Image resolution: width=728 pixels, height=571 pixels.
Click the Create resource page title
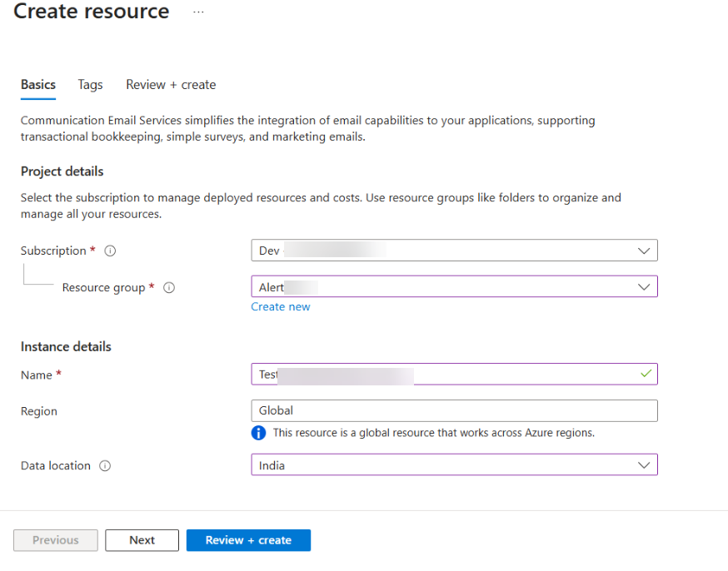tap(92, 11)
